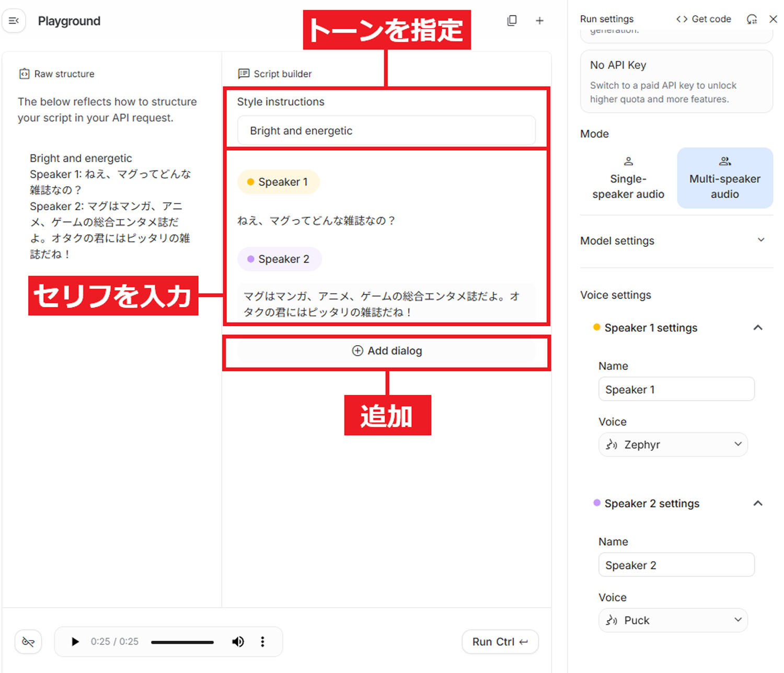Click the crossed-out API key icon
The height and width of the screenshot is (673, 784).
tap(28, 642)
